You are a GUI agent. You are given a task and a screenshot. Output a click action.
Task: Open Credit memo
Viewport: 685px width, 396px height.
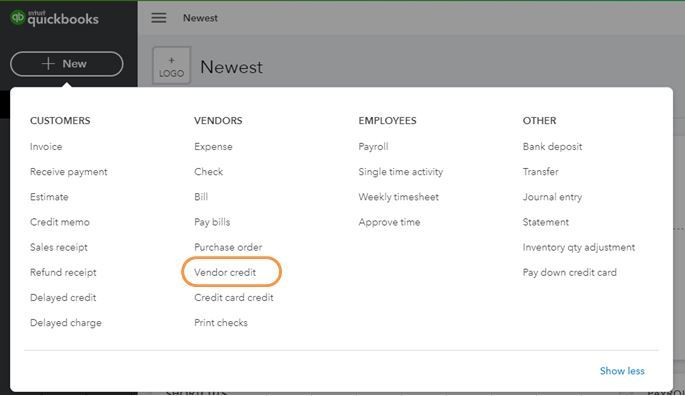point(59,222)
